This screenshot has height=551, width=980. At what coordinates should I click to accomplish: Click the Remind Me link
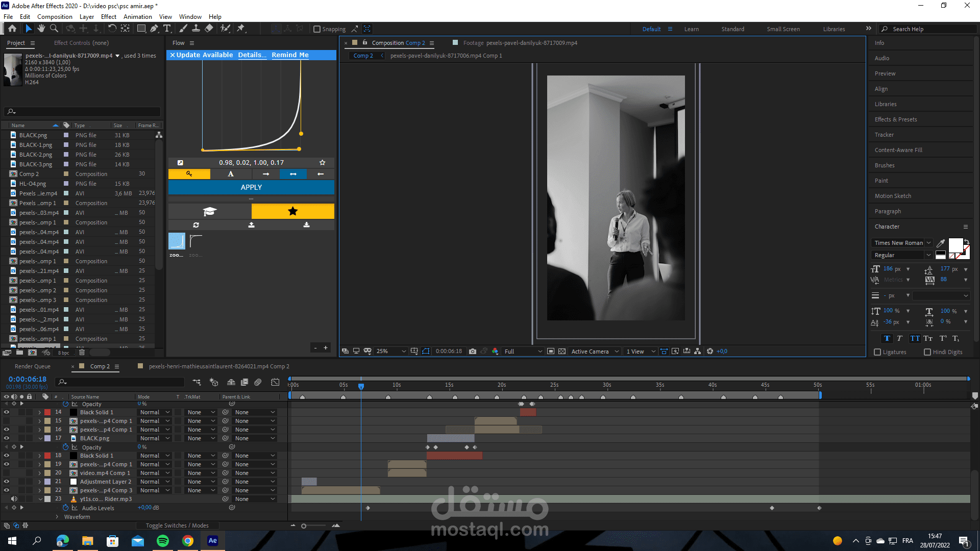pos(290,55)
